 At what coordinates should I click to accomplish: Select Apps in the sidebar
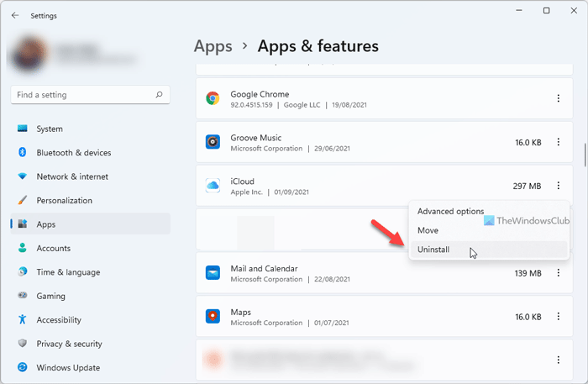pyautogui.click(x=91, y=224)
